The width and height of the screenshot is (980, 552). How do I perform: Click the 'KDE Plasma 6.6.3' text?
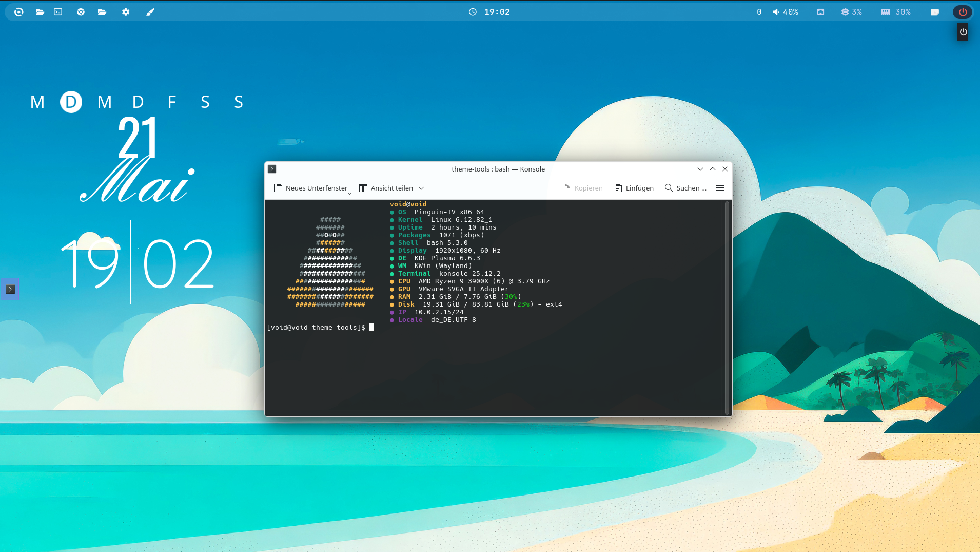447,258
